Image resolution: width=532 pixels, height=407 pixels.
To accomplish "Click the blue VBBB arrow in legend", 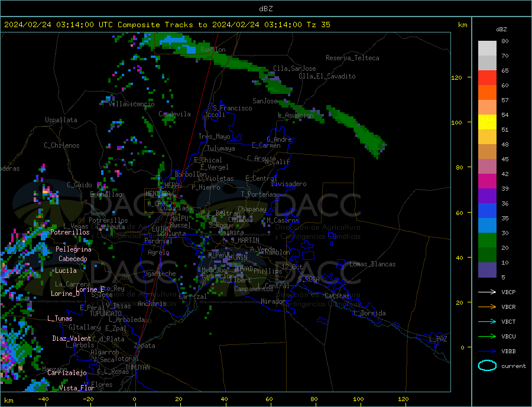I will (x=487, y=351).
